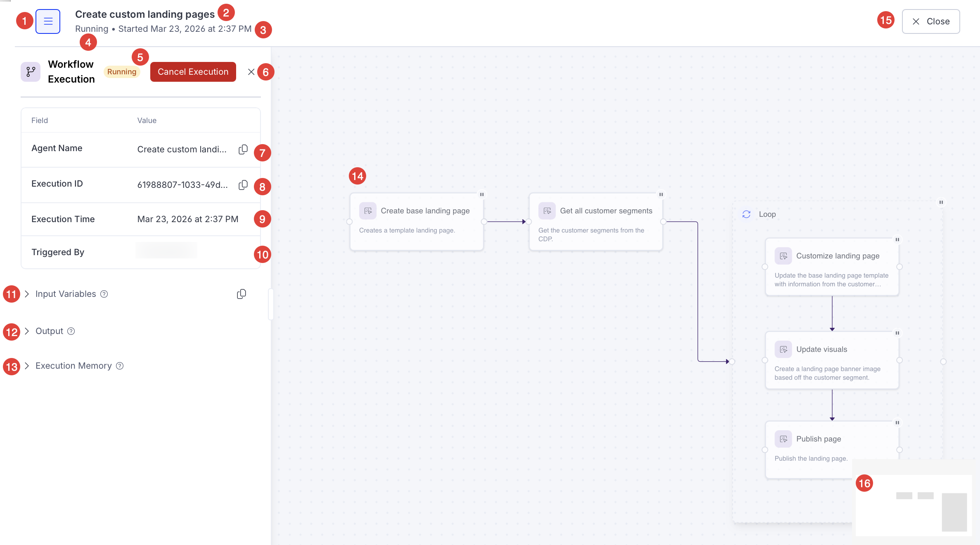Viewport: 980px width, 545px height.
Task: Copy the Input Variables contents
Action: tap(241, 294)
